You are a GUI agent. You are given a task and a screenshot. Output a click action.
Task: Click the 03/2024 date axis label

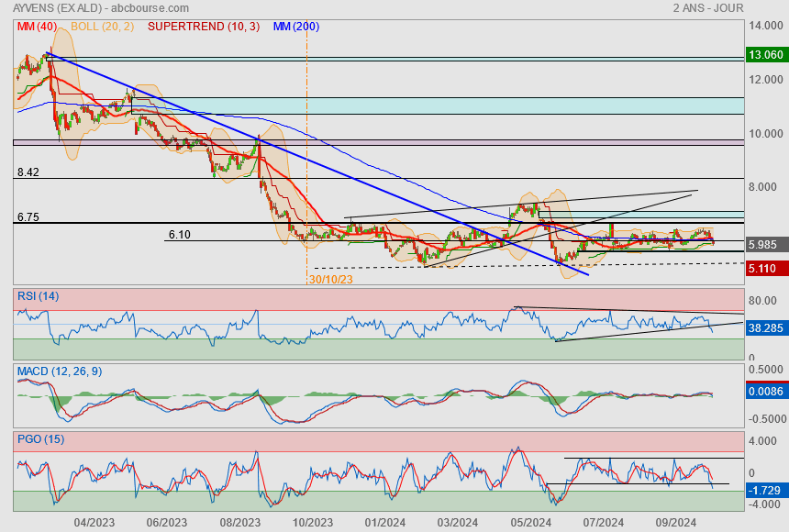tap(458, 523)
